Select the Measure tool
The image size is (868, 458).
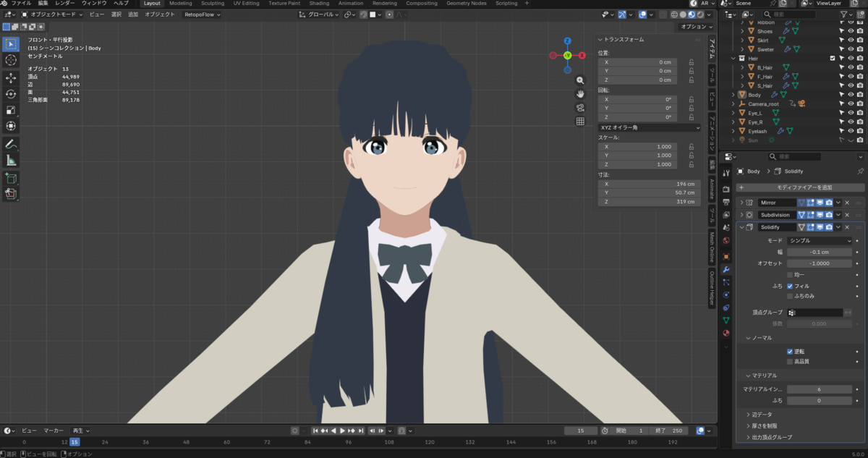pos(11,160)
